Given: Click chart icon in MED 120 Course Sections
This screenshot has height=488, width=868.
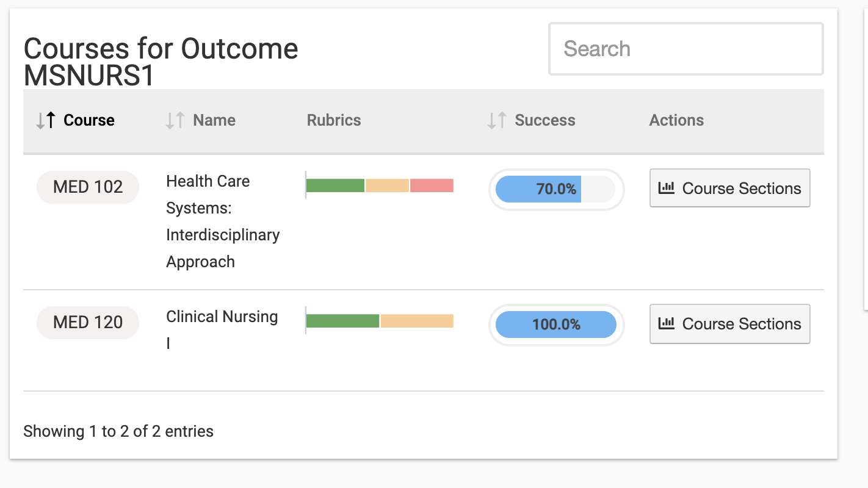Looking at the screenshot, I should tap(666, 323).
